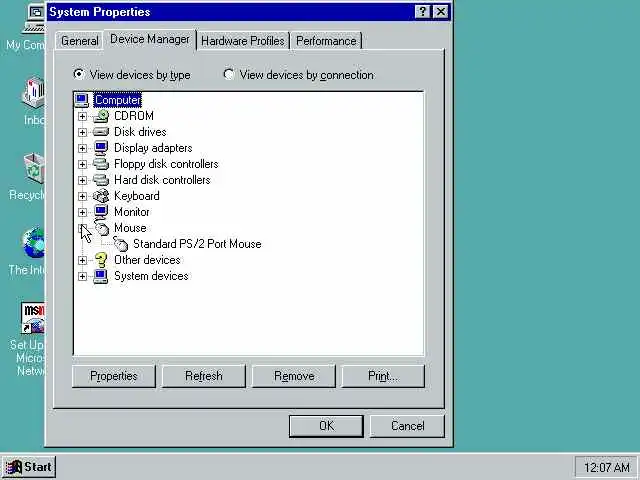Expand the Monitor tree node
This screenshot has width=640, height=480.
click(82, 212)
